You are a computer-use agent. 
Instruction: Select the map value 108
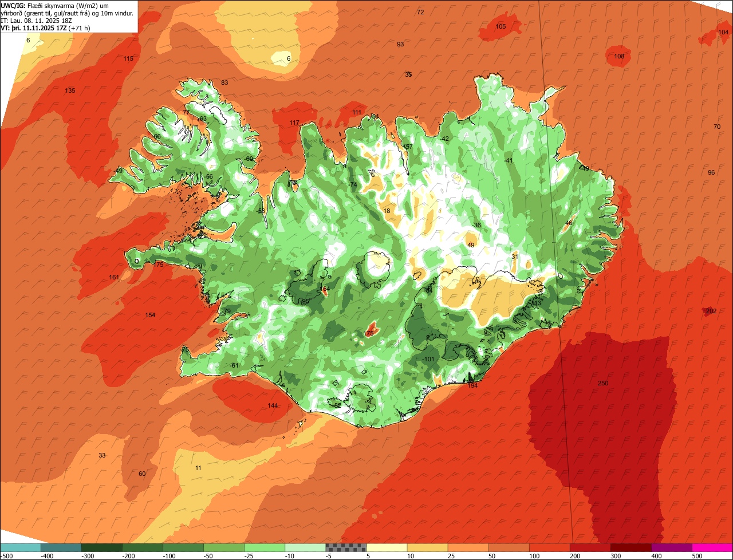(x=619, y=56)
